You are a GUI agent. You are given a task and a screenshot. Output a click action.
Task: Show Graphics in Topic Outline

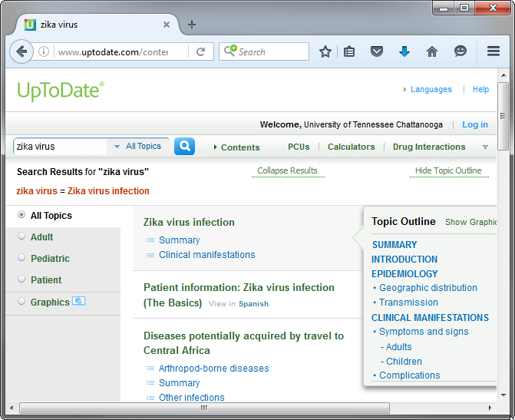[x=470, y=222]
